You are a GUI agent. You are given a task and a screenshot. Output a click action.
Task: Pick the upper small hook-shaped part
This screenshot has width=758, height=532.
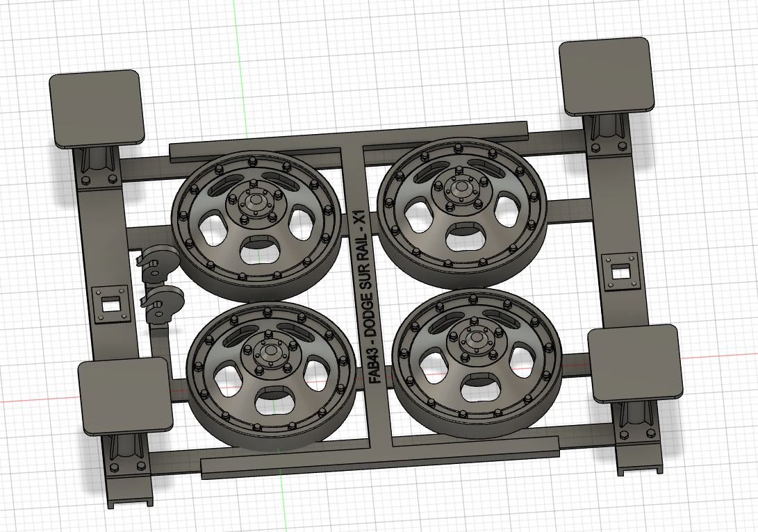point(157,263)
